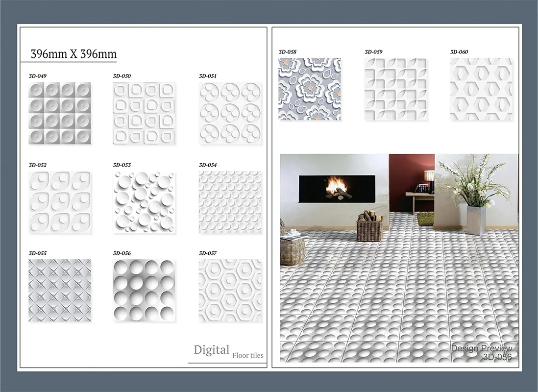The height and width of the screenshot is (392, 538).
Task: Open the 3D-057 hexagon tile
Action: 230,291
